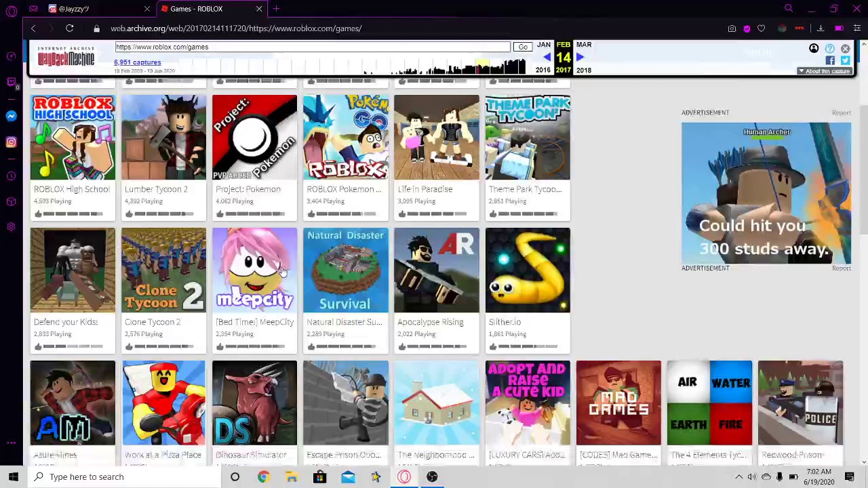The width and height of the screenshot is (868, 488).
Task: Open GX Control speedometer icon in sidebar
Action: 11,56
